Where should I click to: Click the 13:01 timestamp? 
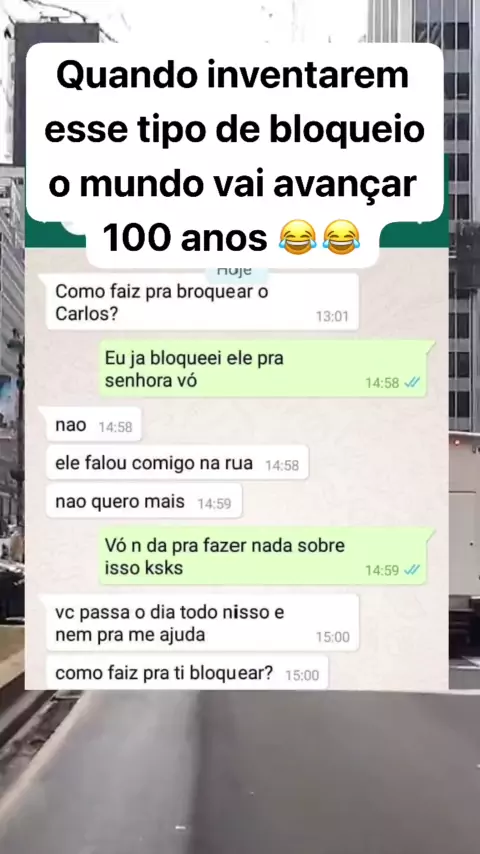[332, 316]
